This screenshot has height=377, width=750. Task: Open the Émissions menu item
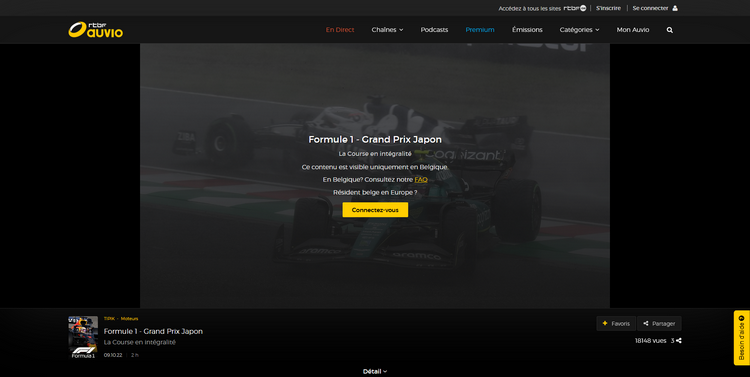[527, 30]
